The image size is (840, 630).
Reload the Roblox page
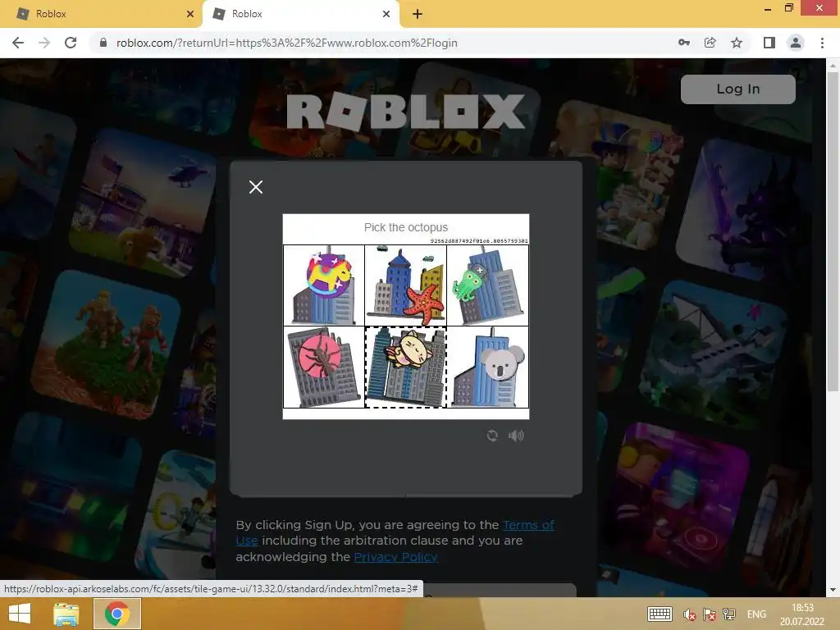pyautogui.click(x=71, y=43)
